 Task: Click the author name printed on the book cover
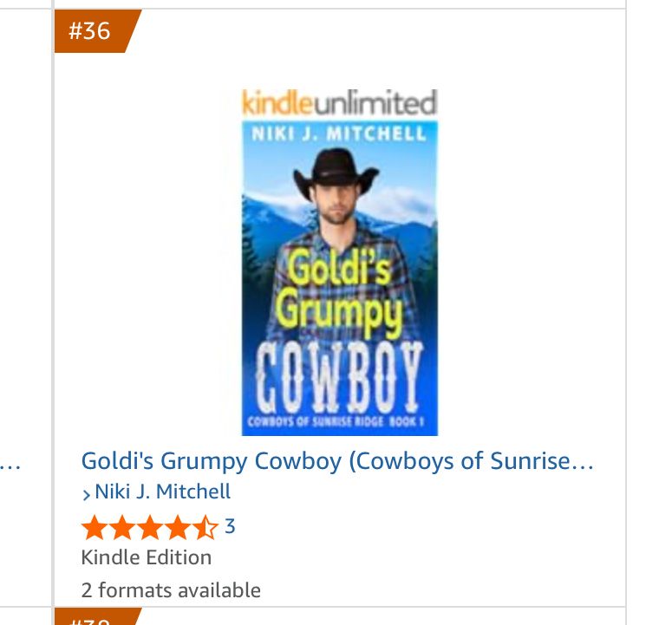click(x=338, y=134)
